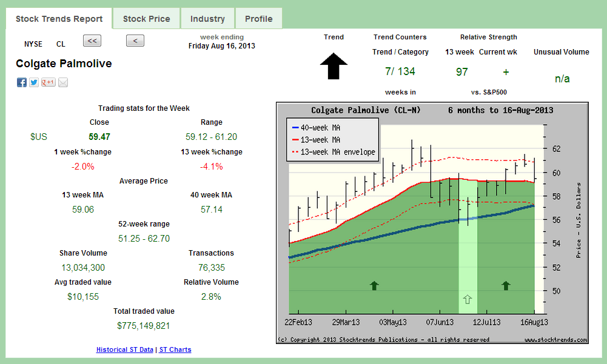
Task: Share via Twitter bird icon
Action: point(34,82)
